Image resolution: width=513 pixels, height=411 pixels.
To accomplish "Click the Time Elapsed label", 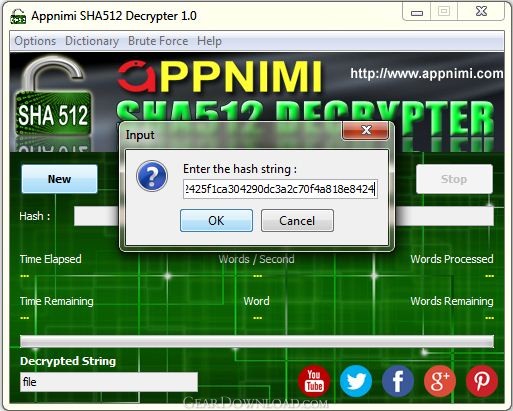I will pyautogui.click(x=51, y=259).
